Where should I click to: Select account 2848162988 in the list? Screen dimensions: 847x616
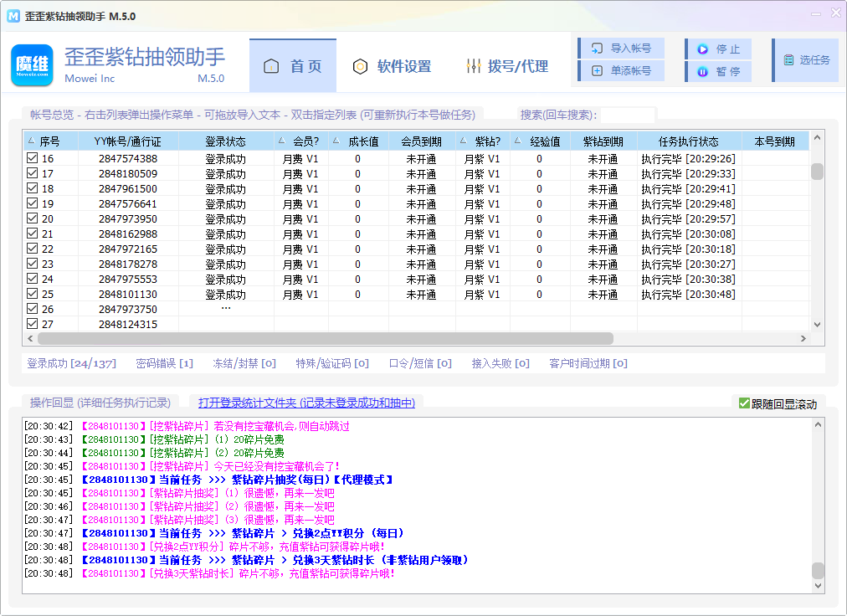[x=128, y=234]
